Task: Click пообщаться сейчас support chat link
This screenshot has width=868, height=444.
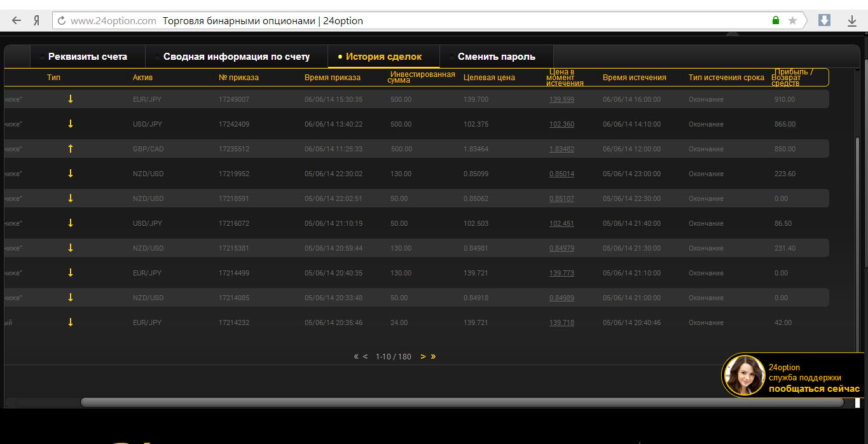Action: (x=814, y=389)
